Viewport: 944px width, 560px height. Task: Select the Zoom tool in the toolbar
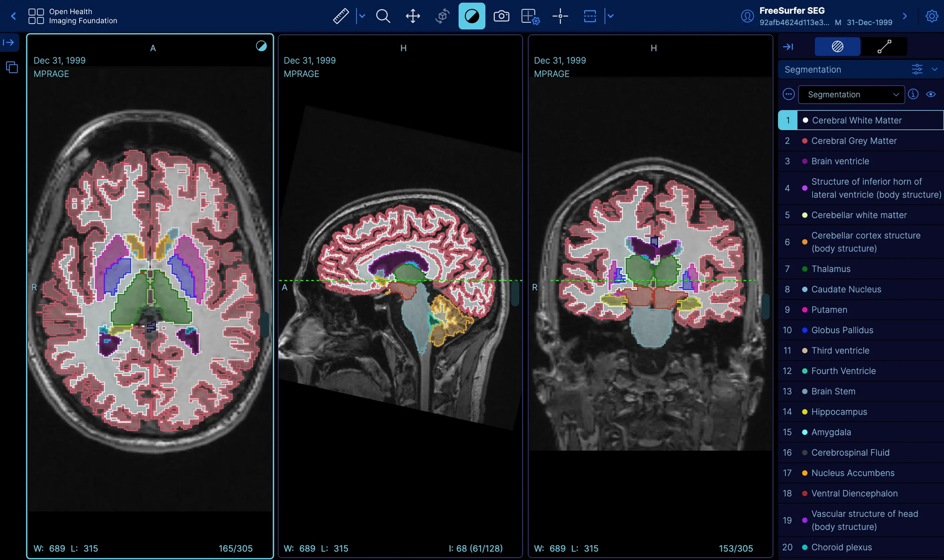[x=383, y=16]
